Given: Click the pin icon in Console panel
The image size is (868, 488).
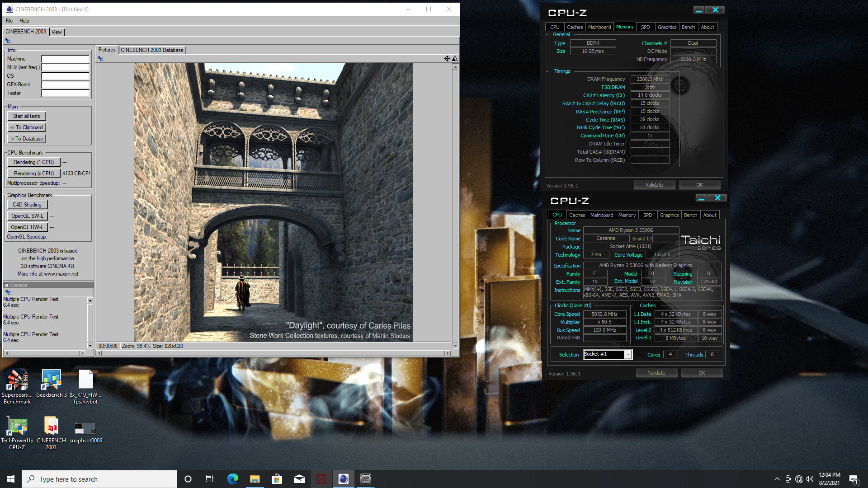Looking at the screenshot, I should pyautogui.click(x=8, y=292).
